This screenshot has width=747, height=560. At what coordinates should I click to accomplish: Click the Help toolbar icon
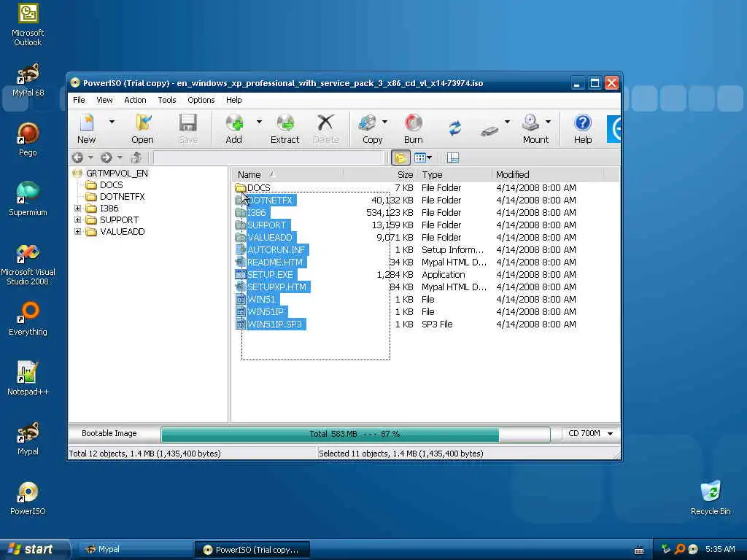[583, 128]
